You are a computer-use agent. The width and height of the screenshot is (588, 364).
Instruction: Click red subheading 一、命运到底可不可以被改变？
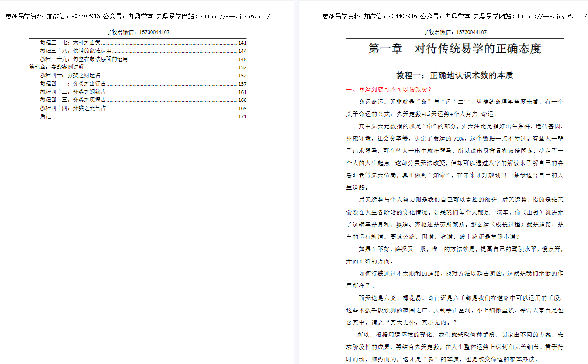pyautogui.click(x=388, y=90)
